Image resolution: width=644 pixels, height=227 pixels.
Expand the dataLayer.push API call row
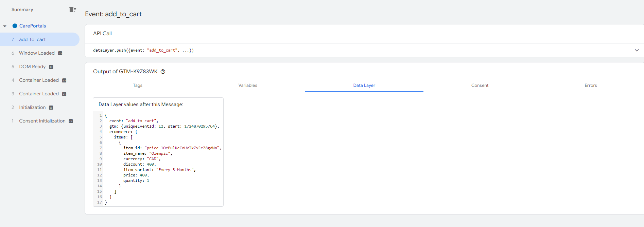pos(143,50)
